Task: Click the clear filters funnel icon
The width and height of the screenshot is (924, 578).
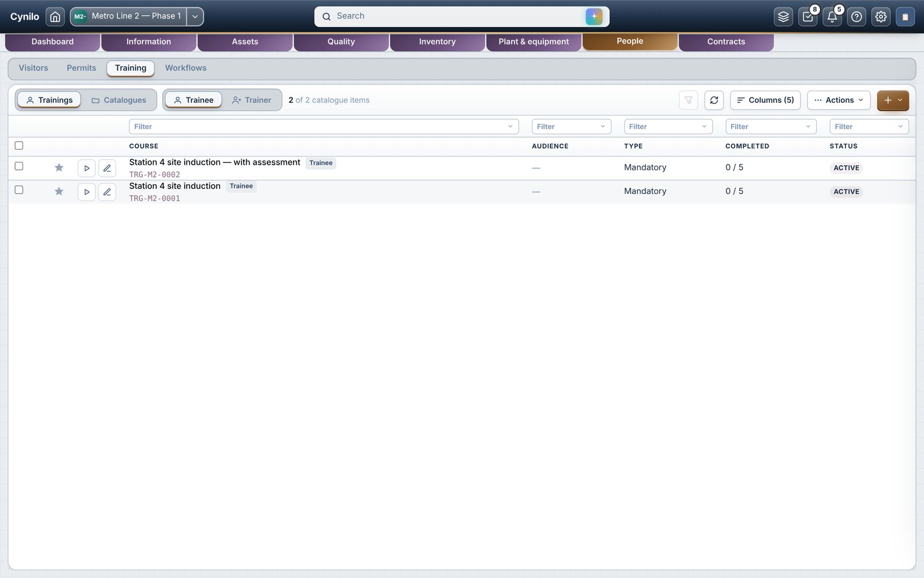Action: 688,100
